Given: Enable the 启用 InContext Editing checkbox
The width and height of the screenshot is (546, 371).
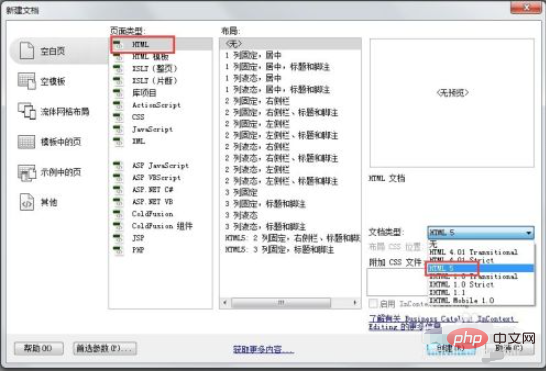Looking at the screenshot, I should pyautogui.click(x=373, y=304).
